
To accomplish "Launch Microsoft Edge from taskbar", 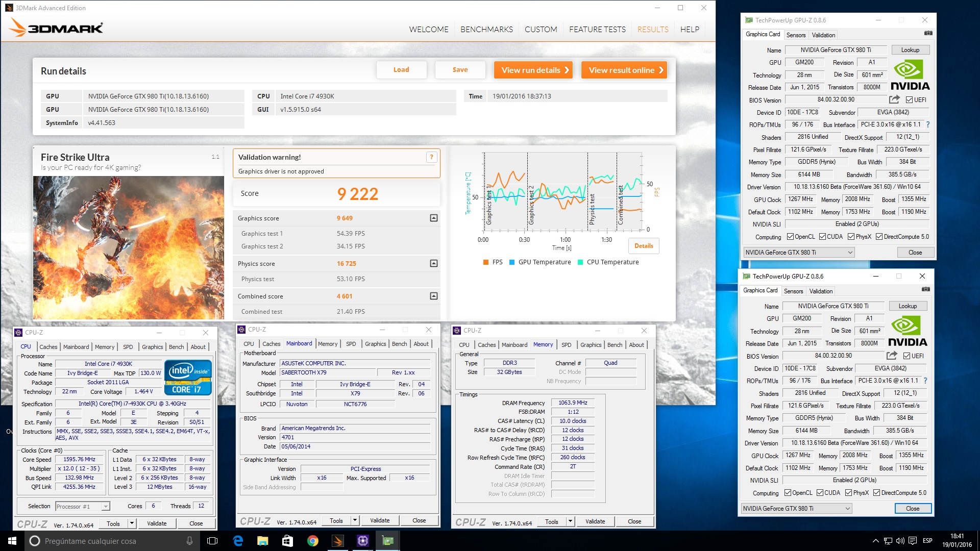I will pyautogui.click(x=238, y=541).
